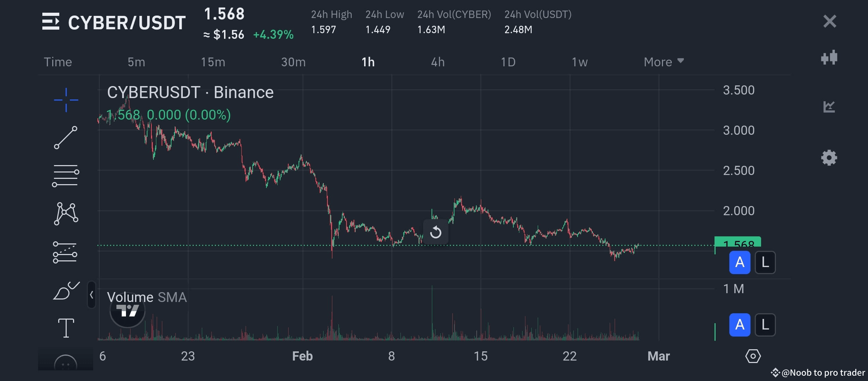
Task: Select the crosshair cursor tool
Action: tap(66, 100)
